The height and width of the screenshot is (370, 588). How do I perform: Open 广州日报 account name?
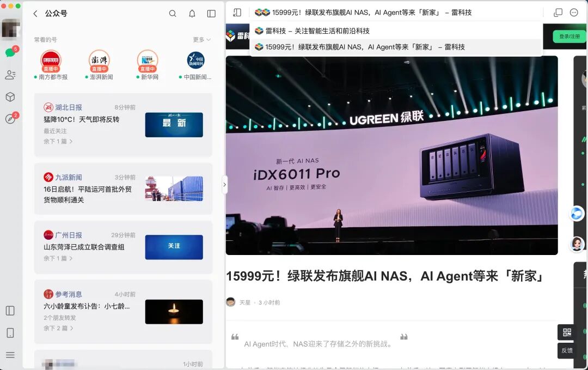[68, 235]
